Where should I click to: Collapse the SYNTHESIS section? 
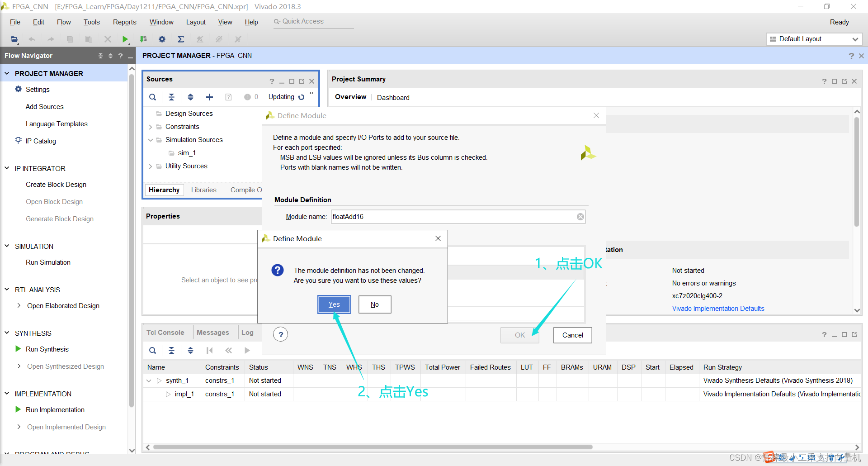coord(7,333)
